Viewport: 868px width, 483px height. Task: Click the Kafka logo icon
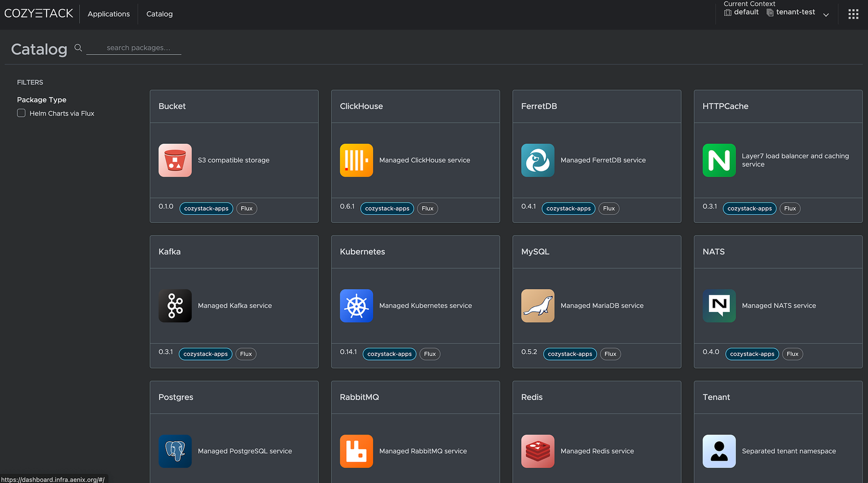(x=175, y=306)
